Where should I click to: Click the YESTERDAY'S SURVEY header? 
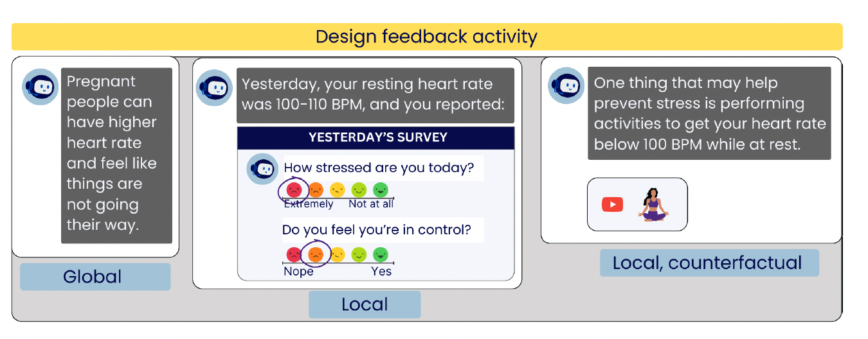(377, 137)
